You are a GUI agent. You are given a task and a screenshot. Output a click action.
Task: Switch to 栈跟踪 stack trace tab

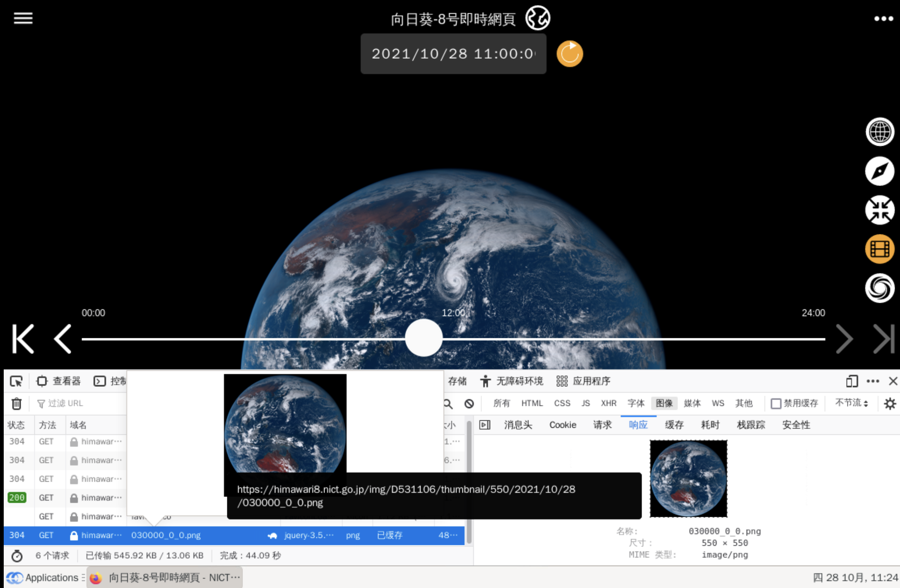[751, 425]
